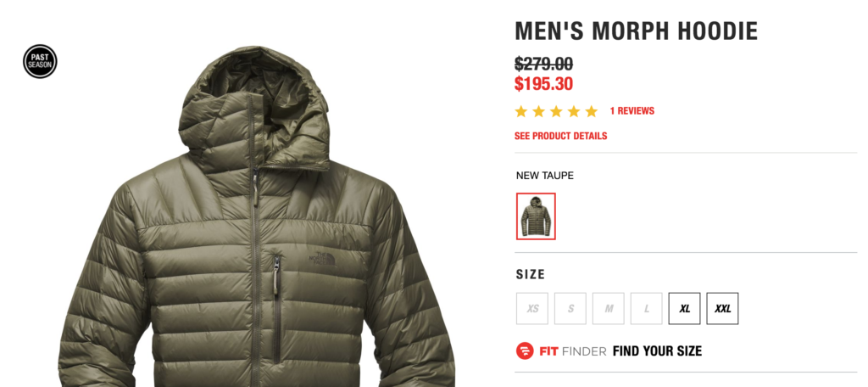Click the first rating star
Image resolution: width=868 pixels, height=387 pixels.
click(521, 111)
